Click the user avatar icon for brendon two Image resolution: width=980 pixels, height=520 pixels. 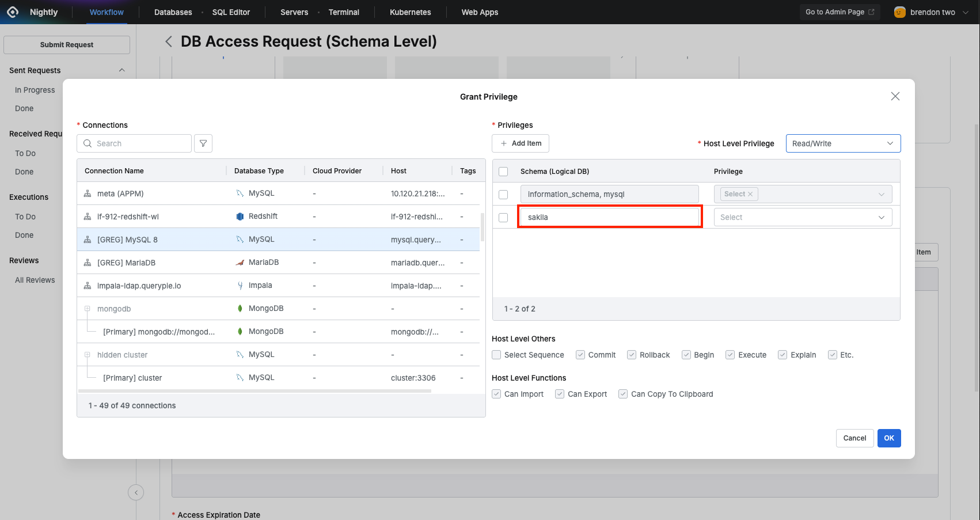[x=899, y=12]
